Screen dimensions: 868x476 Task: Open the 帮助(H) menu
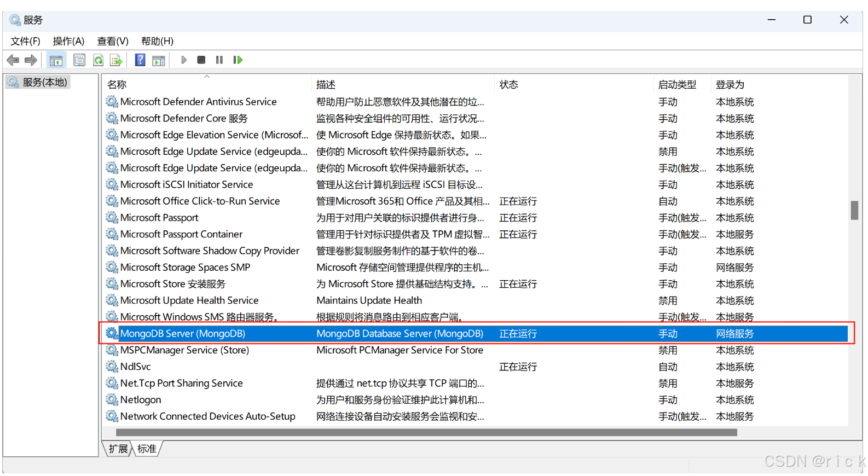tap(157, 41)
